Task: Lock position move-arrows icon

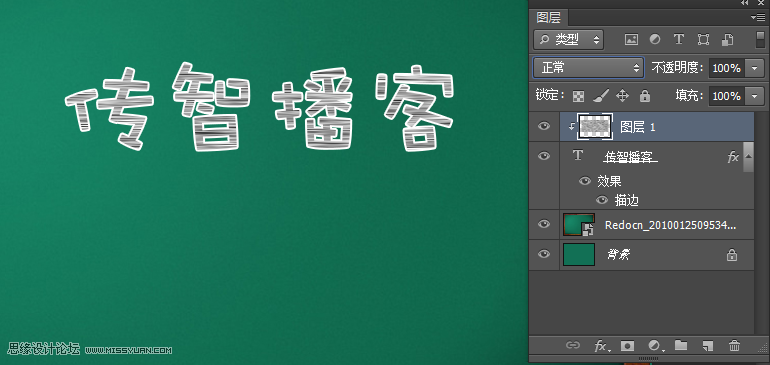Action: (x=622, y=96)
